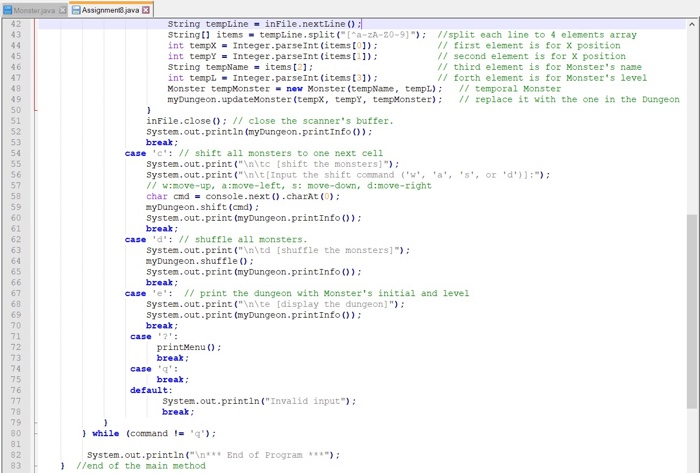
Task: Click line number 54 in the margin
Action: (x=16, y=154)
